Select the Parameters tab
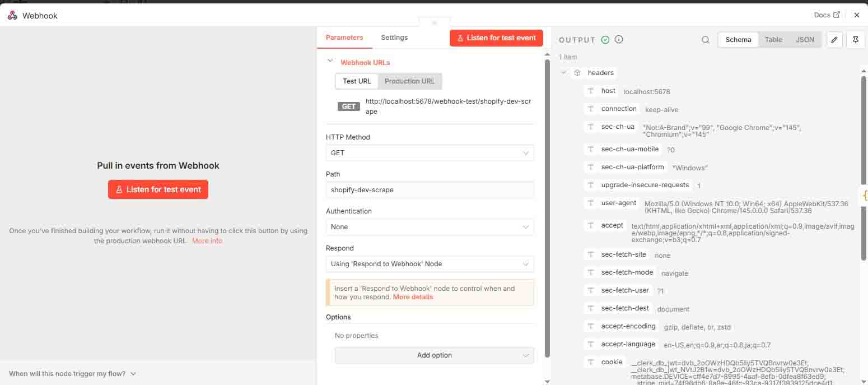 [x=344, y=37]
